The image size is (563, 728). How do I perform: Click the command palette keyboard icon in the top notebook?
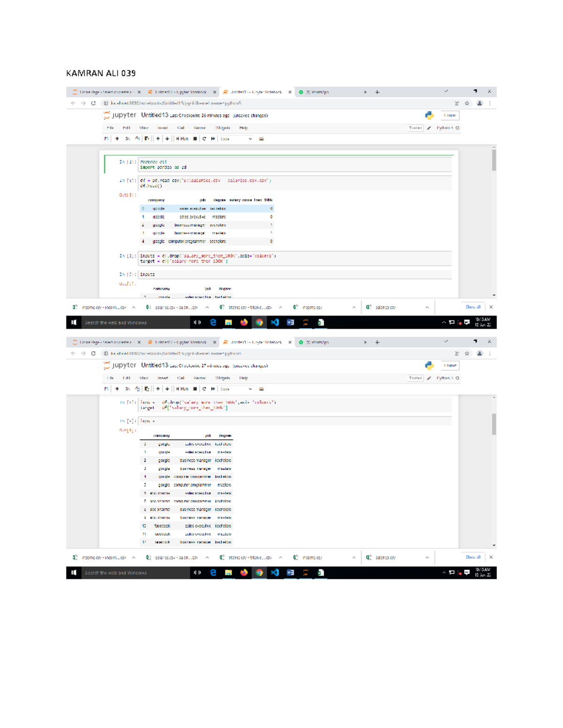click(x=261, y=139)
